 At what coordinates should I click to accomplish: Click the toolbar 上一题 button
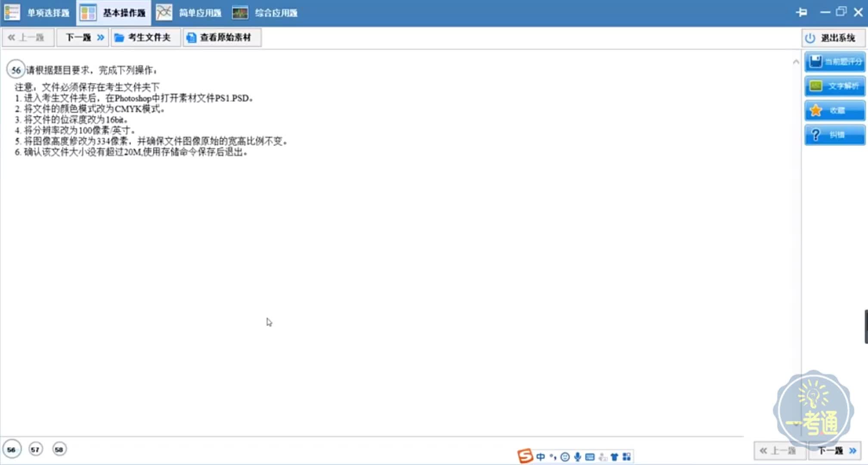click(x=28, y=37)
